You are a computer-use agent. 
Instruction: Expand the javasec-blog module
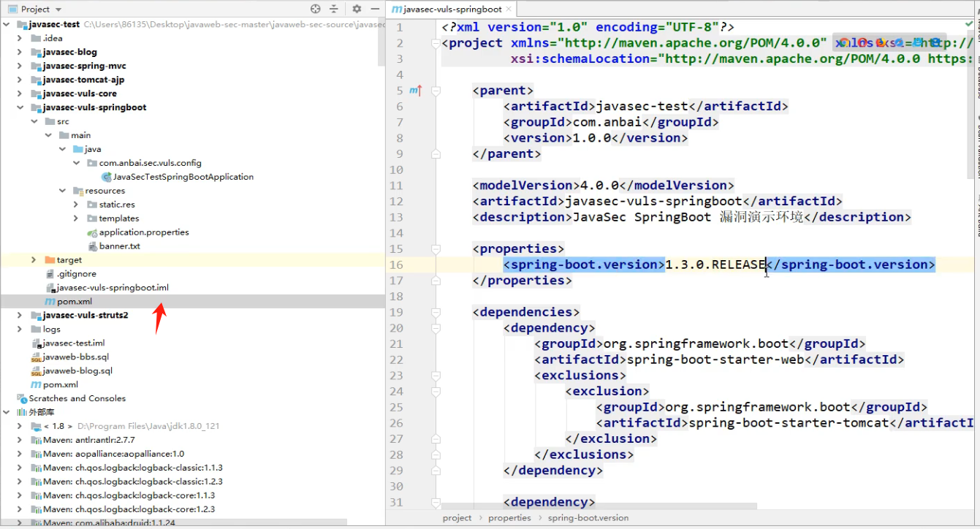pos(20,52)
